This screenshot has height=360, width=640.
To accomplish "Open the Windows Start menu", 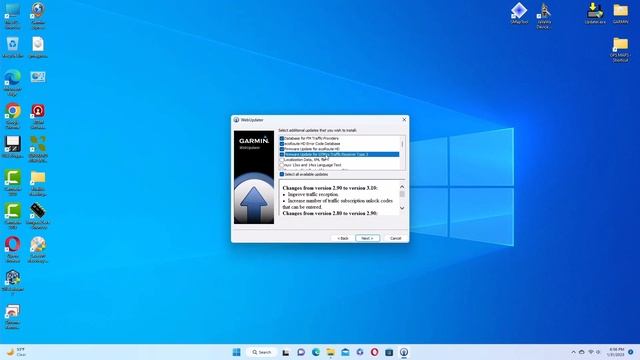I will pos(236,352).
